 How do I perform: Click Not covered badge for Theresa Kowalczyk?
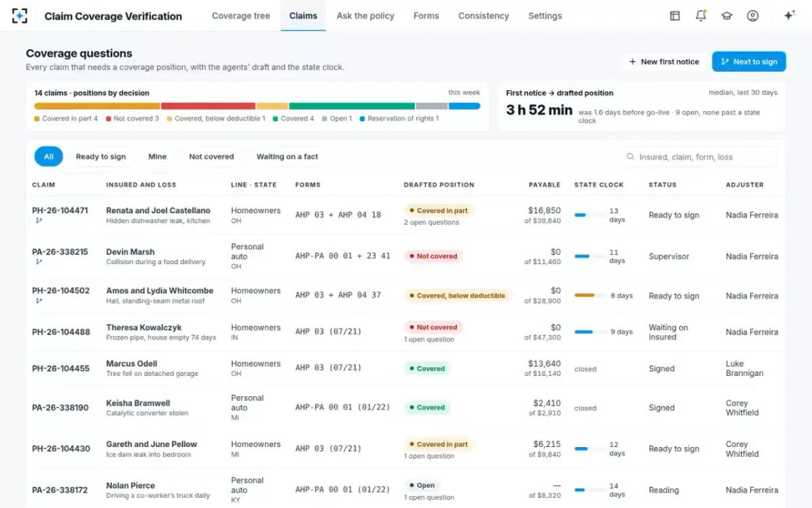[433, 327]
